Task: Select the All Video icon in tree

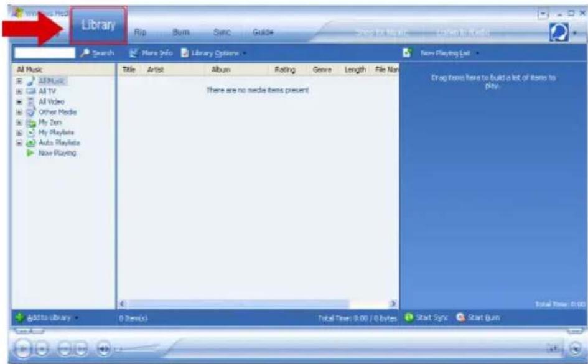Action: tap(30, 101)
